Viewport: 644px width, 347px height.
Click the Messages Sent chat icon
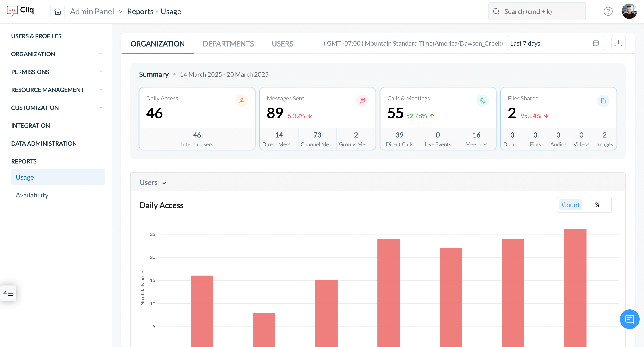click(x=362, y=101)
